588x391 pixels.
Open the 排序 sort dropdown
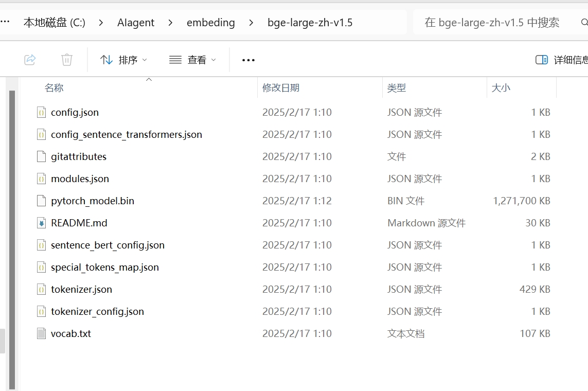tap(124, 60)
